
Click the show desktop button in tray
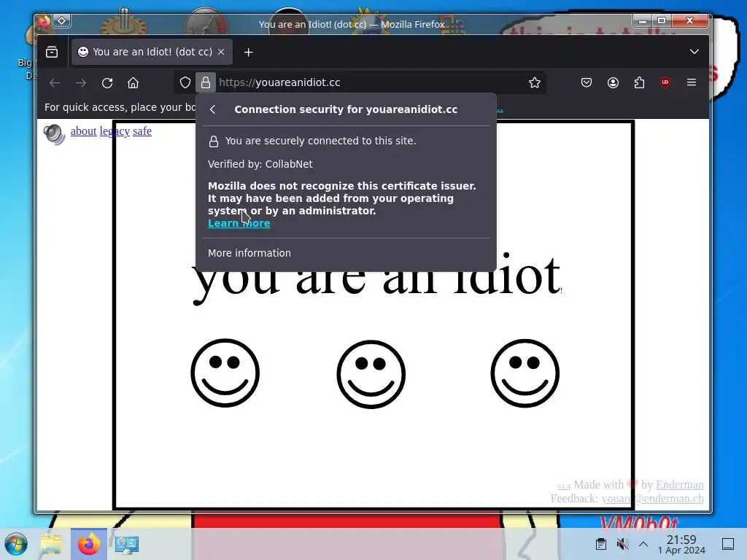point(728,544)
